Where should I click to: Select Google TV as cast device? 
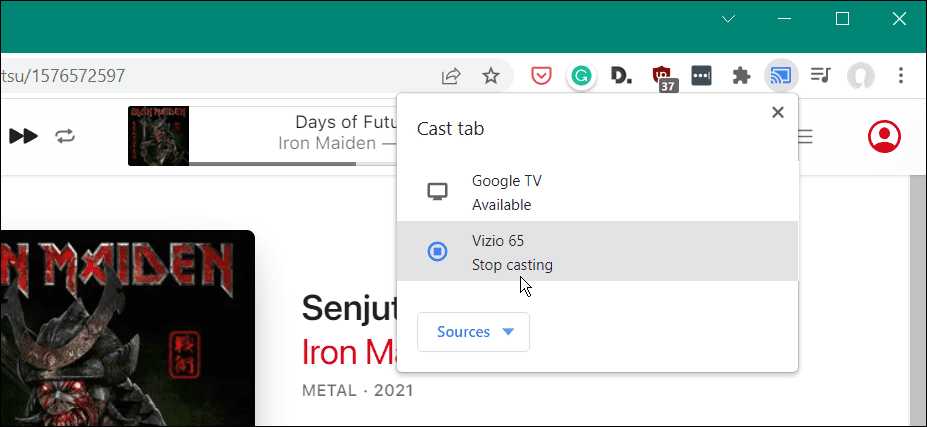[597, 192]
